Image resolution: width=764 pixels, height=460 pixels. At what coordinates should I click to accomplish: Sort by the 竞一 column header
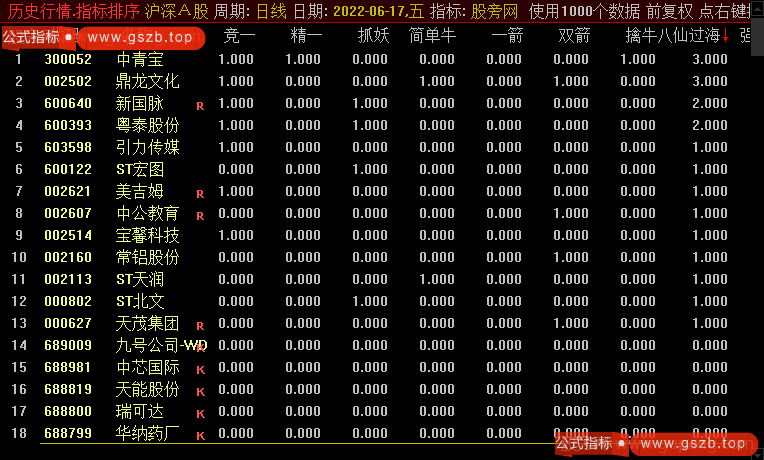[x=240, y=37]
